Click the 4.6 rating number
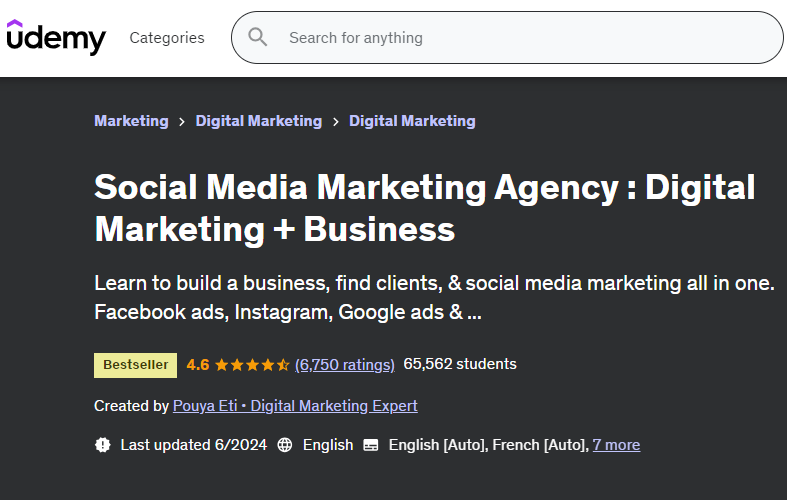 pos(198,365)
